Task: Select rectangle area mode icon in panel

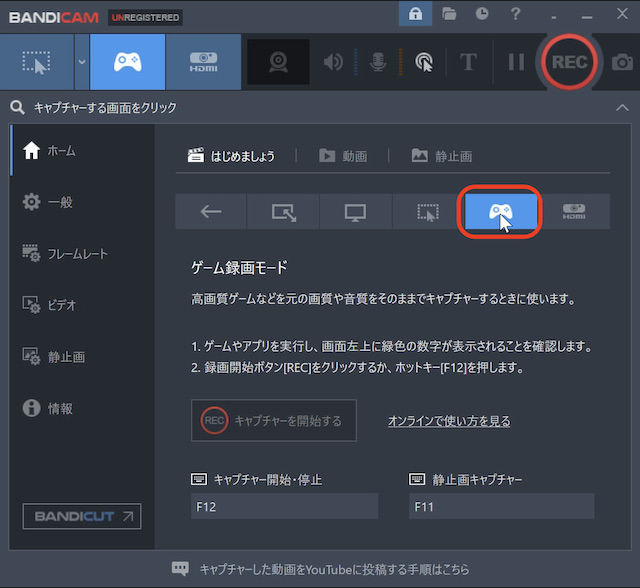Action: pyautogui.click(x=428, y=211)
